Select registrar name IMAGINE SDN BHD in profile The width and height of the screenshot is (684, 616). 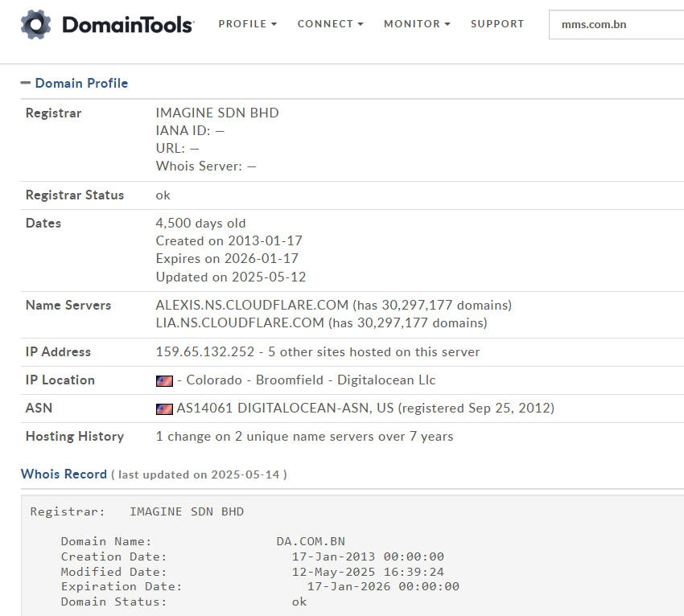point(217,113)
